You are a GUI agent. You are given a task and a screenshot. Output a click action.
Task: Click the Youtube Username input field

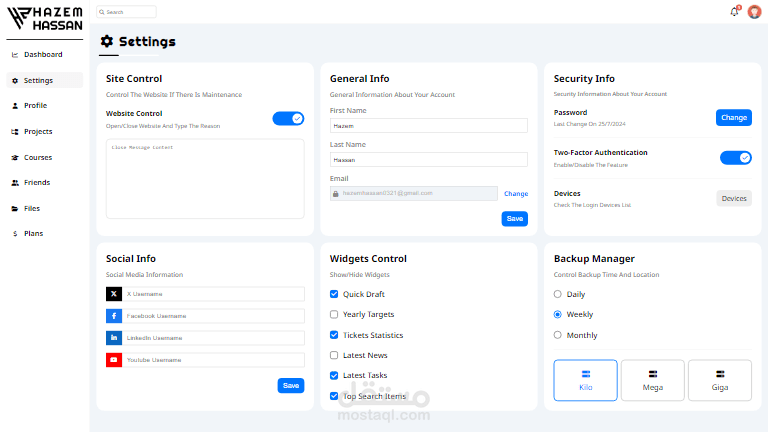tap(213, 360)
